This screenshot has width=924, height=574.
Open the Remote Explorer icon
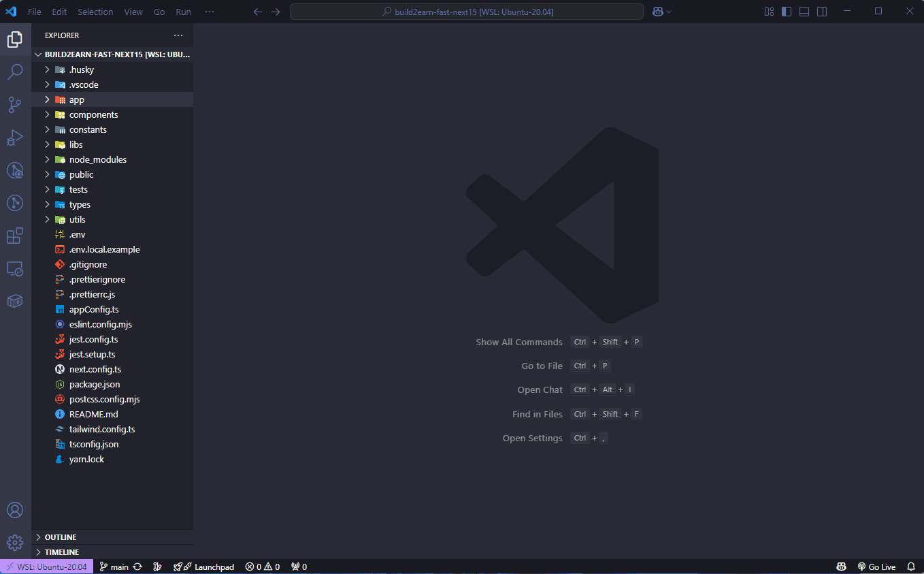click(x=15, y=268)
